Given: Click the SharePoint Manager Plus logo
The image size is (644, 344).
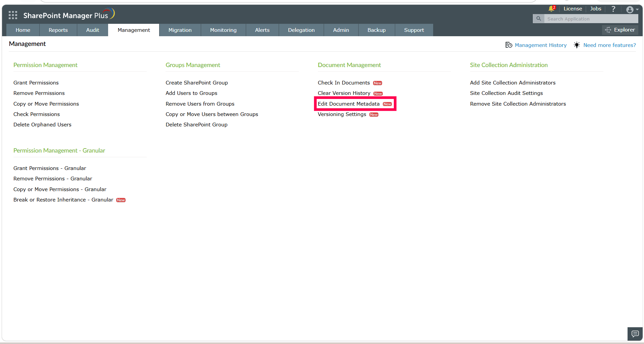Looking at the screenshot, I should [x=69, y=14].
